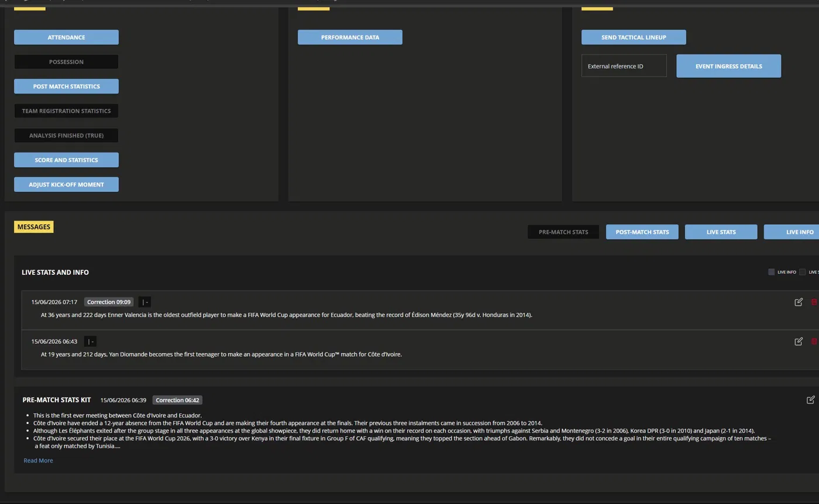Expand pre-match kit with Read More
The image size is (819, 504).
coord(38,461)
